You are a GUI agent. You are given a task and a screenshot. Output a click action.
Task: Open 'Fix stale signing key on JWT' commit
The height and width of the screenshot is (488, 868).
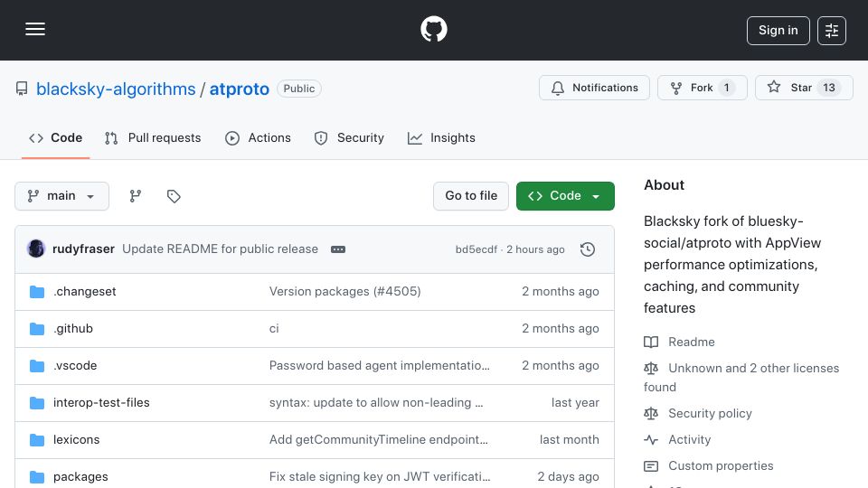pos(380,477)
